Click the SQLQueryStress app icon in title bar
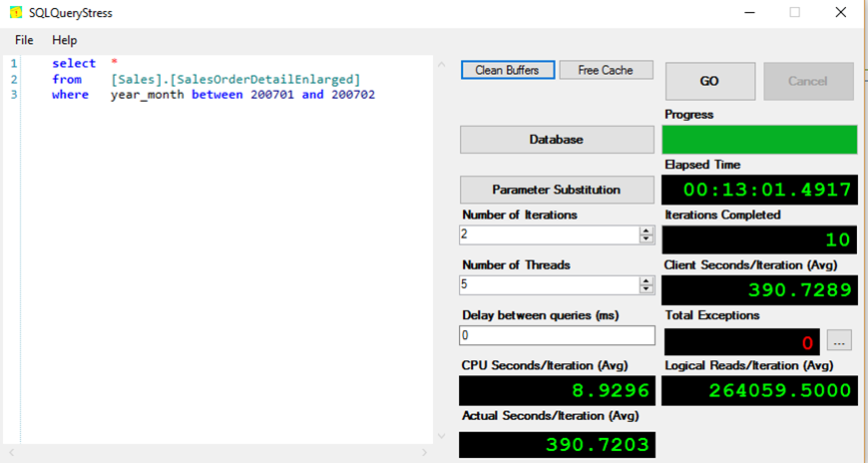Screen dimensions: 868x463 15,13
